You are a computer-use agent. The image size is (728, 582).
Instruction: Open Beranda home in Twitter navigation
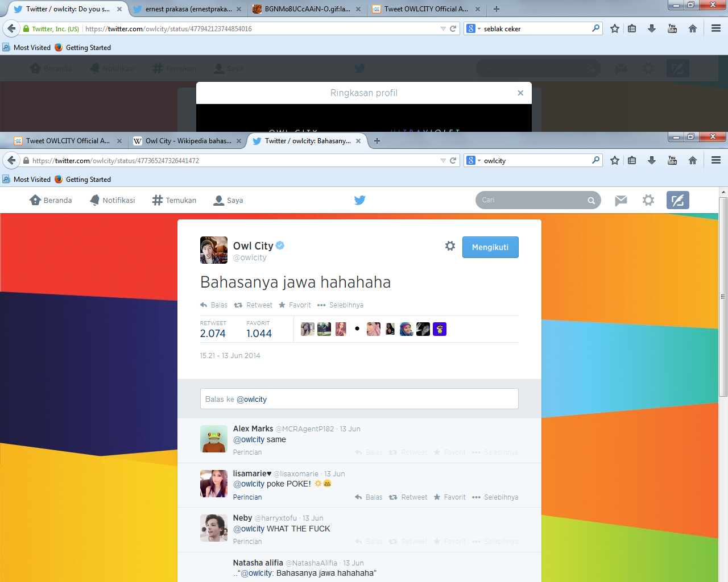point(51,200)
